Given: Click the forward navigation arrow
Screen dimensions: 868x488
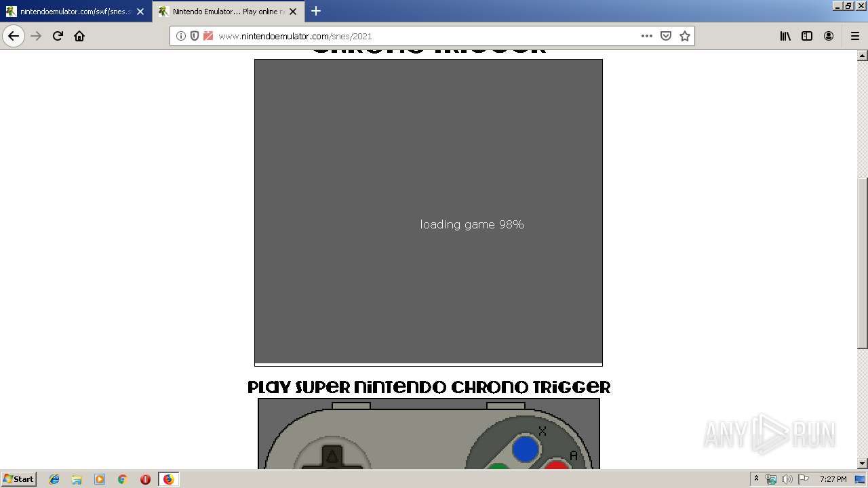Looking at the screenshot, I should (x=37, y=36).
